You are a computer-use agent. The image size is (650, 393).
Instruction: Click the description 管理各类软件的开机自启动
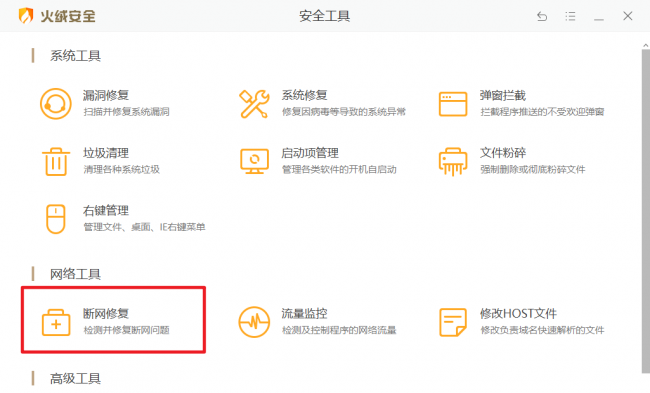(339, 169)
